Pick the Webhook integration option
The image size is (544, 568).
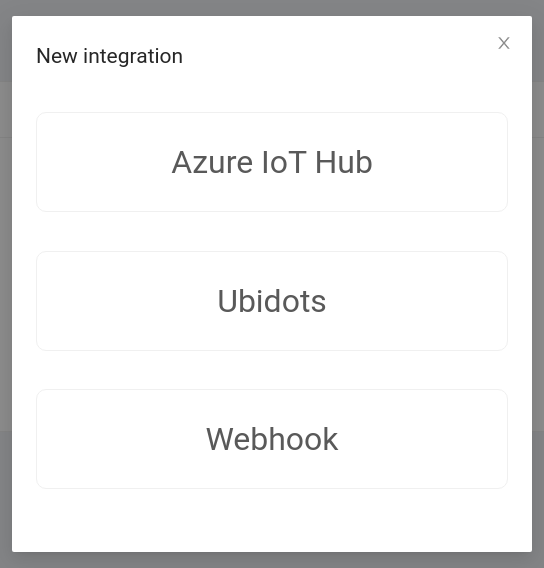click(x=272, y=439)
